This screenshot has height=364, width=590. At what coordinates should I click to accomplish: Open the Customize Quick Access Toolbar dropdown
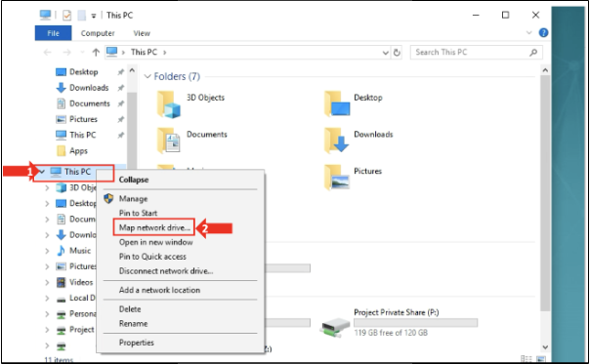94,16
